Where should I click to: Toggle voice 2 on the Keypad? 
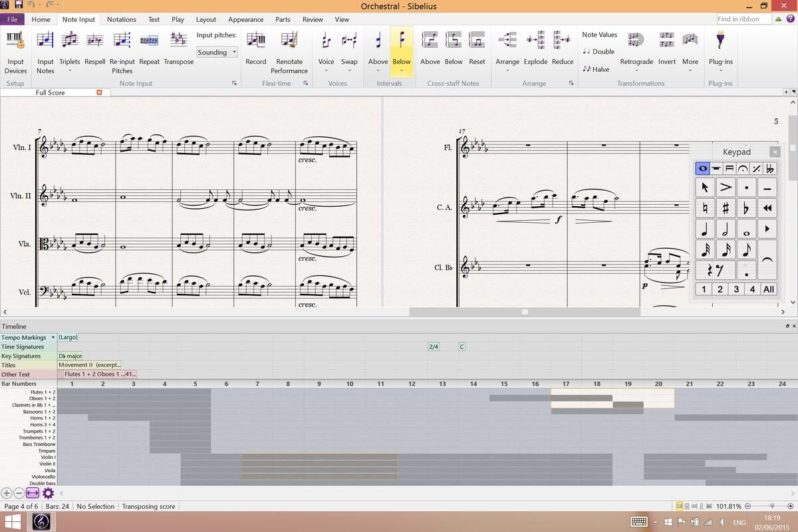tap(720, 289)
